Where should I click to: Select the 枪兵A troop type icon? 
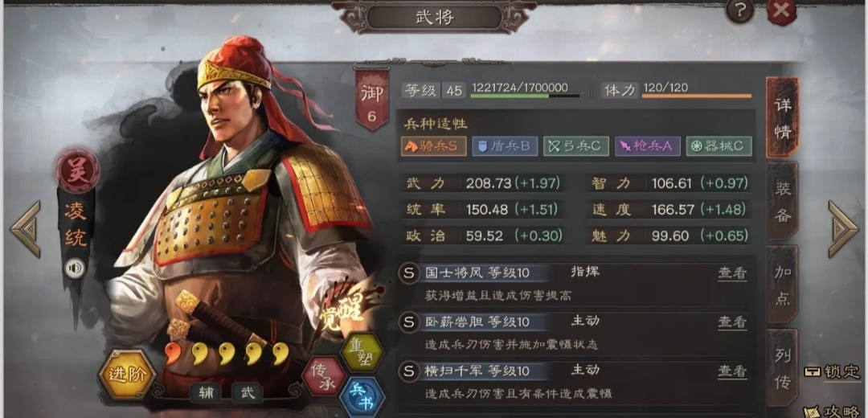[x=647, y=146]
